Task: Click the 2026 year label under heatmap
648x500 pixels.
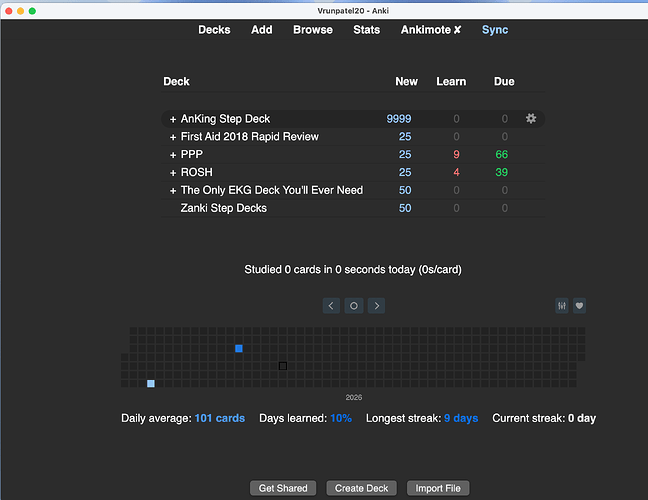Action: (x=354, y=398)
